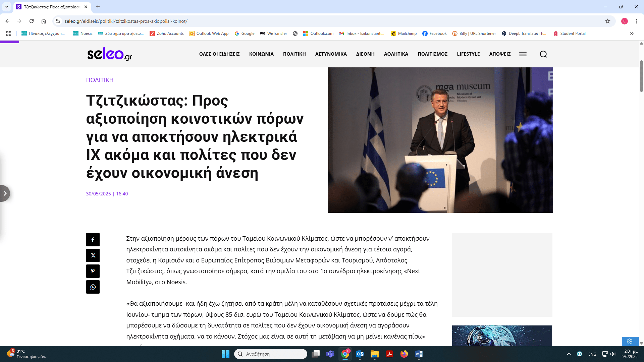Viewport: 644px width, 362px height.
Task: Click the seleo.gr logo
Action: point(110,54)
